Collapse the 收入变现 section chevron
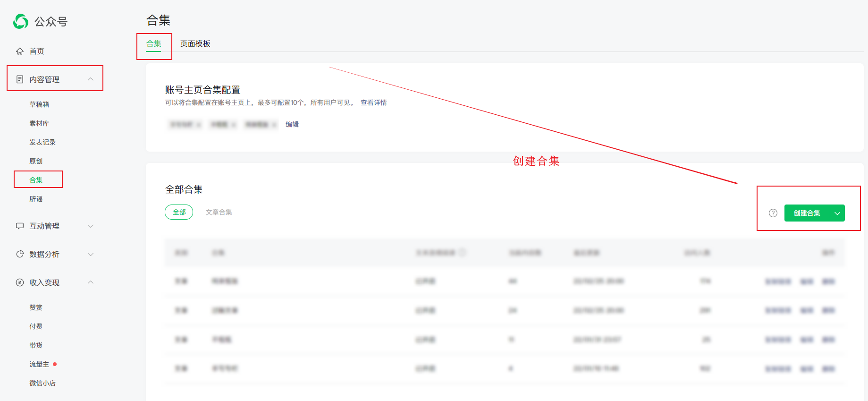The image size is (868, 401). (91, 282)
